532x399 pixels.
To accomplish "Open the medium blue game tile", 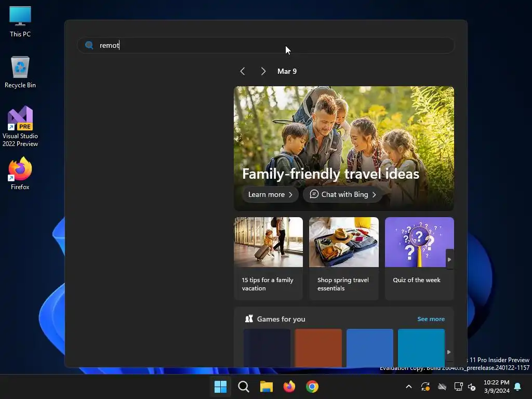I will (x=370, y=348).
